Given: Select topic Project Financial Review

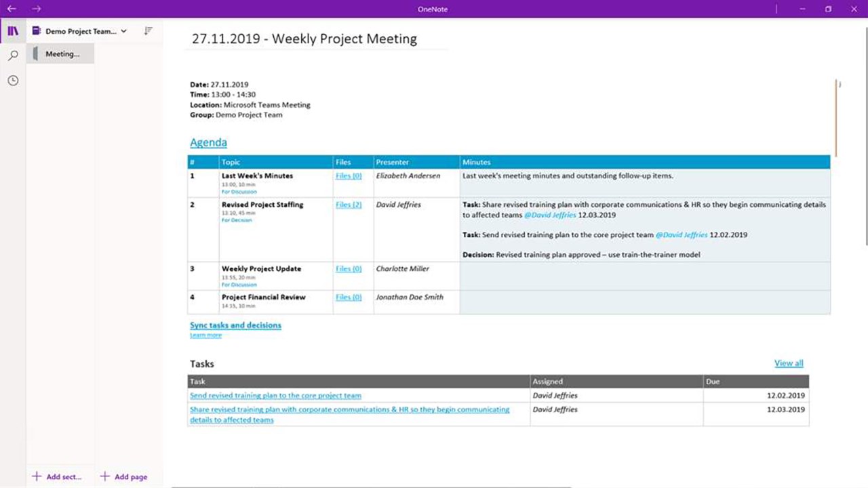Looking at the screenshot, I should pos(263,298).
